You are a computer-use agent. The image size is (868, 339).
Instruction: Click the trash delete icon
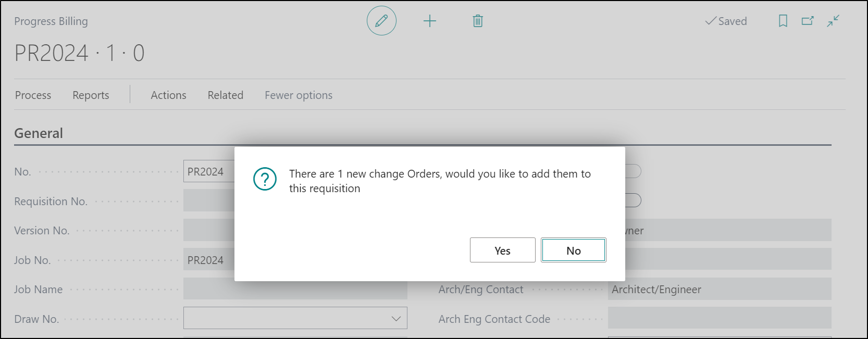[x=477, y=21]
